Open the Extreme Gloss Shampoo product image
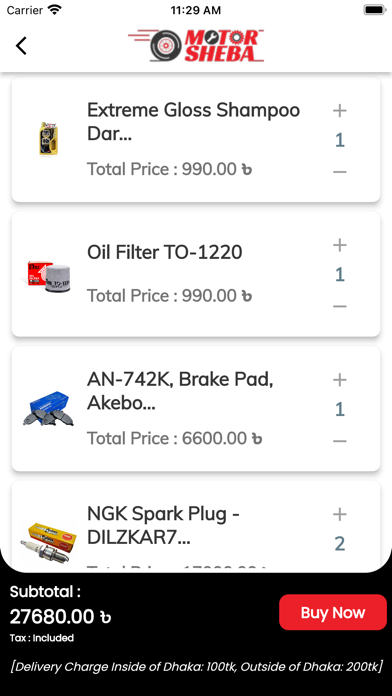This screenshot has height=696, width=392. [x=49, y=138]
